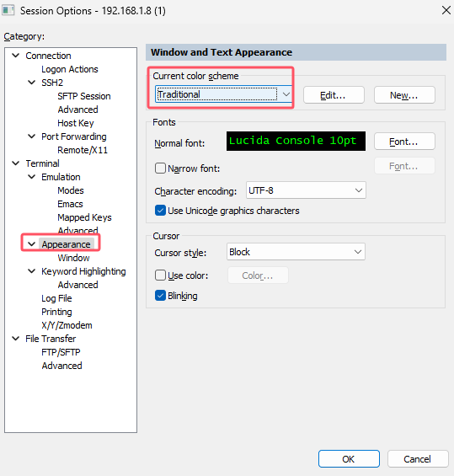Open the Cursor style dropdown
This screenshot has width=454, height=476.
click(x=296, y=252)
